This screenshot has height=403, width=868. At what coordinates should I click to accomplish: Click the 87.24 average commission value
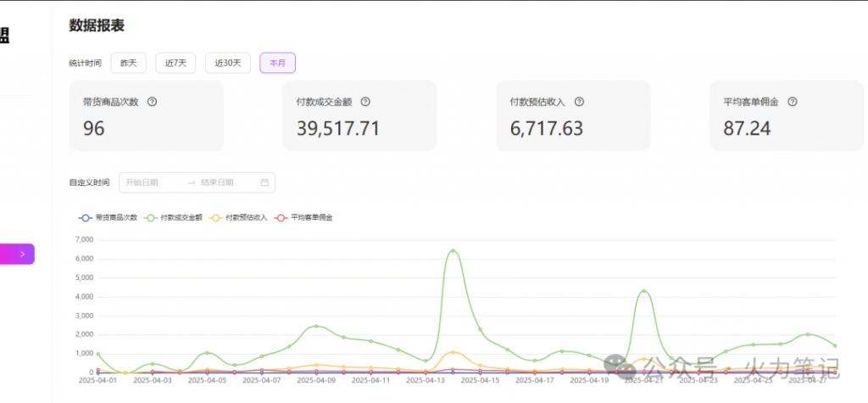coord(747,129)
